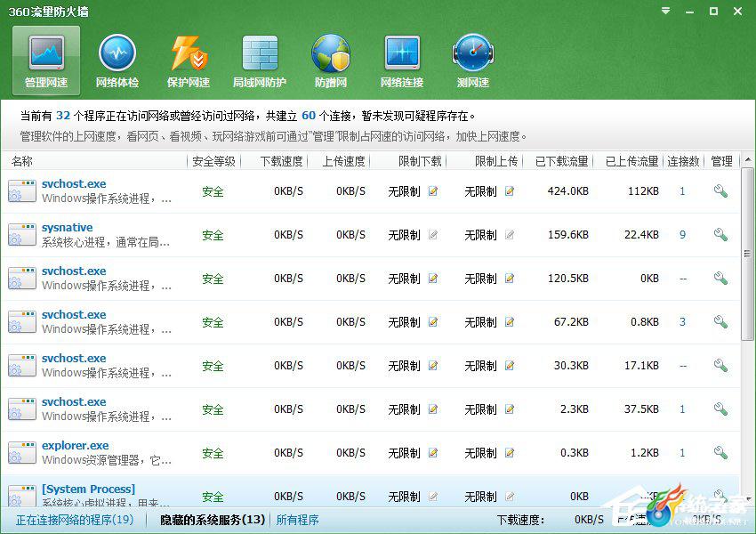
Task: Edit download limit for svchost.exe 67.2KB row
Action: (x=433, y=322)
